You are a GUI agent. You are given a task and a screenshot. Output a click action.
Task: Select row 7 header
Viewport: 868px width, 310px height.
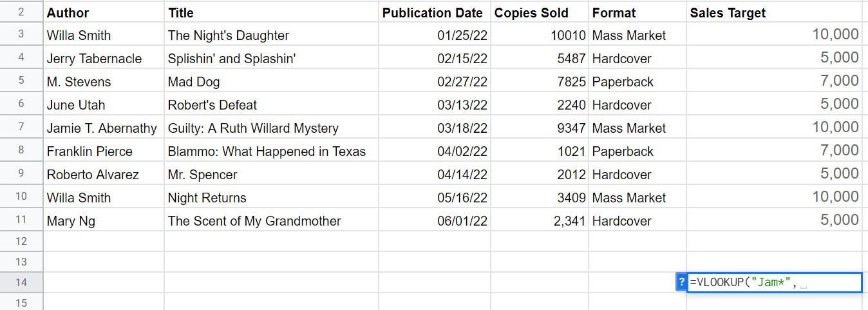(x=21, y=128)
